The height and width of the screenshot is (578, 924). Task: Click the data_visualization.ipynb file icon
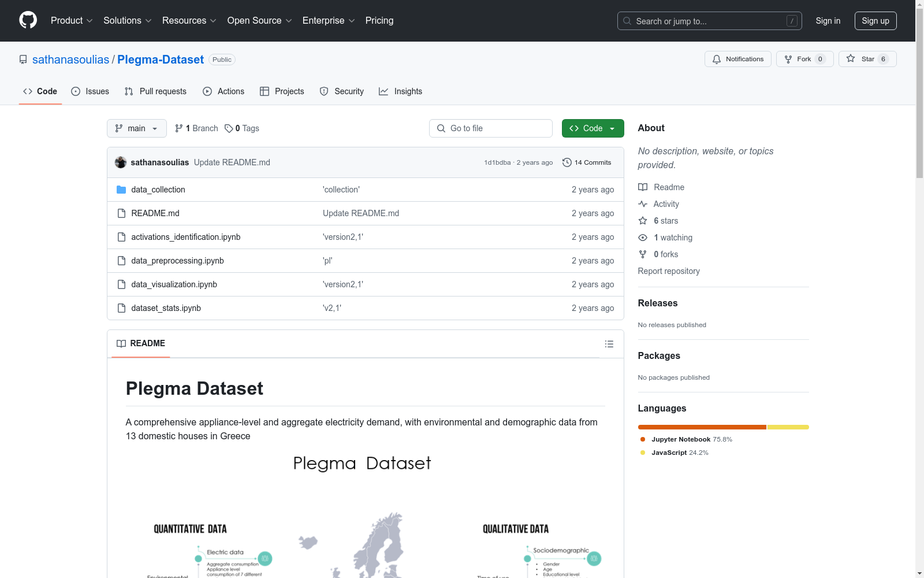coord(121,284)
